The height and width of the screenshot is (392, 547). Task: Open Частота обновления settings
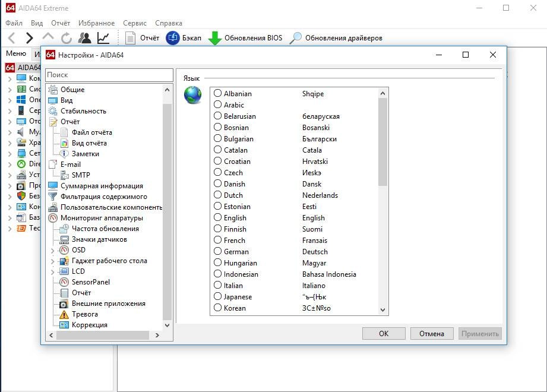(x=105, y=229)
